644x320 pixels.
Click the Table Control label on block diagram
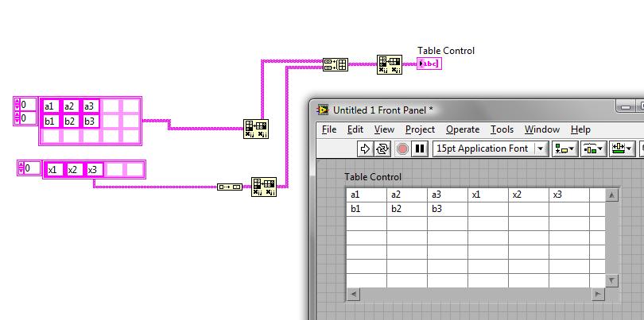click(446, 51)
